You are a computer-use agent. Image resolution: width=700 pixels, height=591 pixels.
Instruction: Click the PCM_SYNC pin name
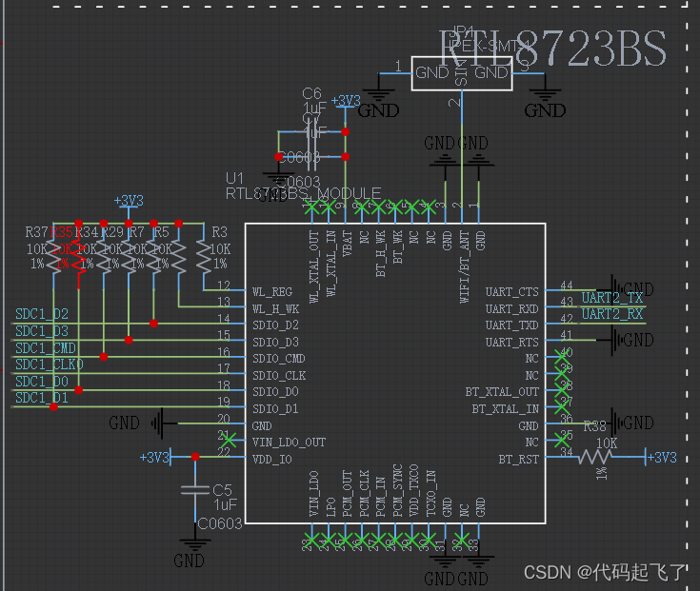[398, 491]
